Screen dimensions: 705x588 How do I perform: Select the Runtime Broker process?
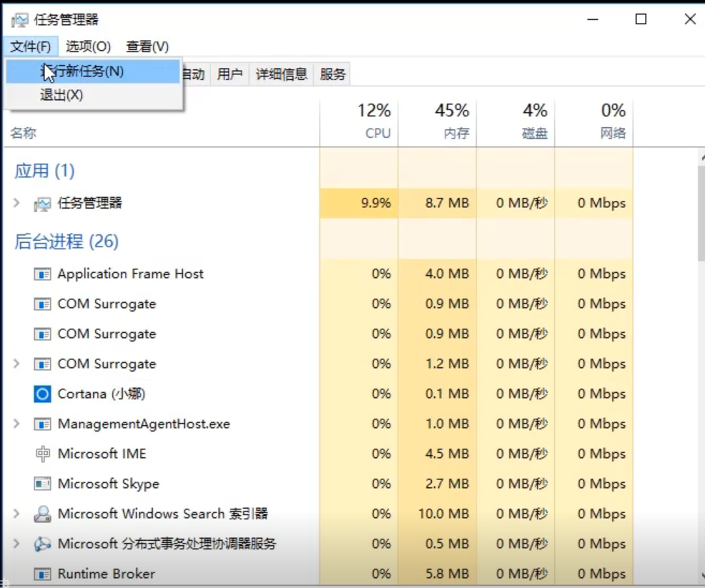click(x=107, y=574)
